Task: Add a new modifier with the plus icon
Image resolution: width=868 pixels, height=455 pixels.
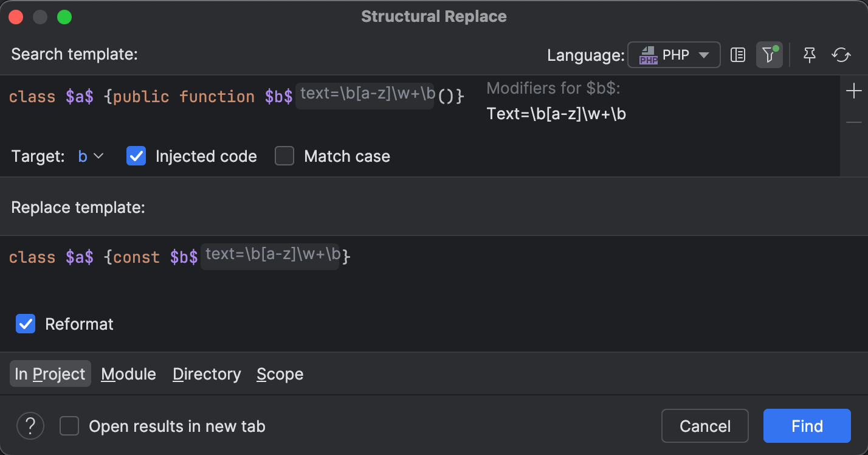Action: pos(853,90)
